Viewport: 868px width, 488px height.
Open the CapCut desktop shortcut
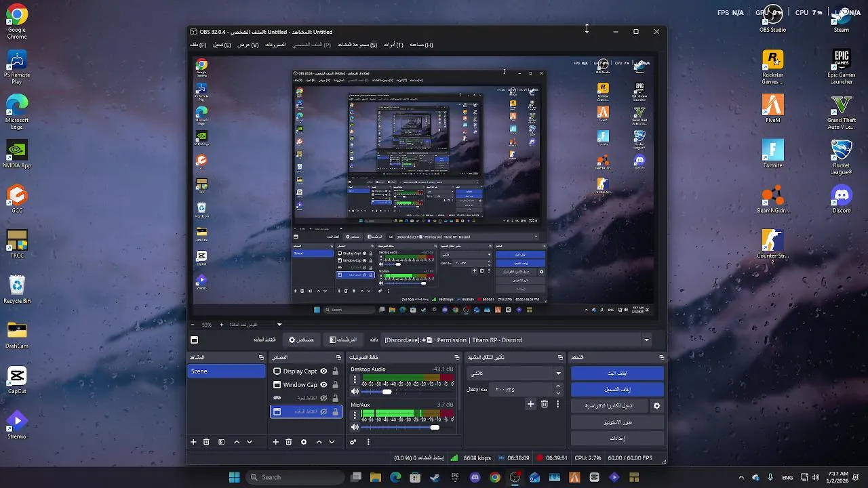[17, 380]
